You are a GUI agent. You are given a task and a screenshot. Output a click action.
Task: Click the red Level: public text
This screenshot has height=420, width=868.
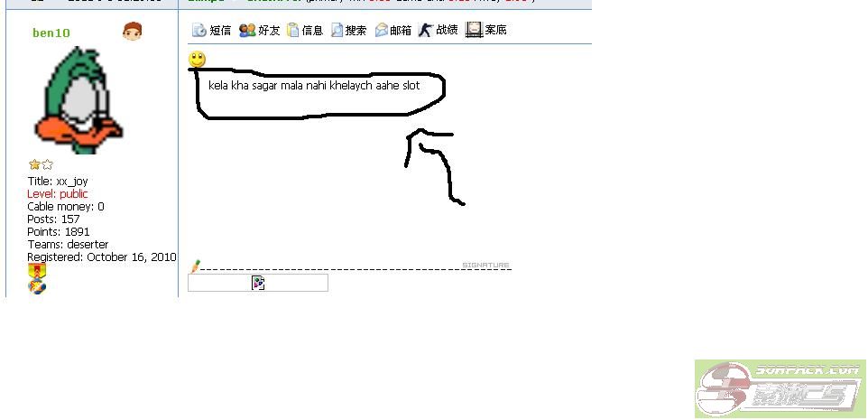[58, 194]
